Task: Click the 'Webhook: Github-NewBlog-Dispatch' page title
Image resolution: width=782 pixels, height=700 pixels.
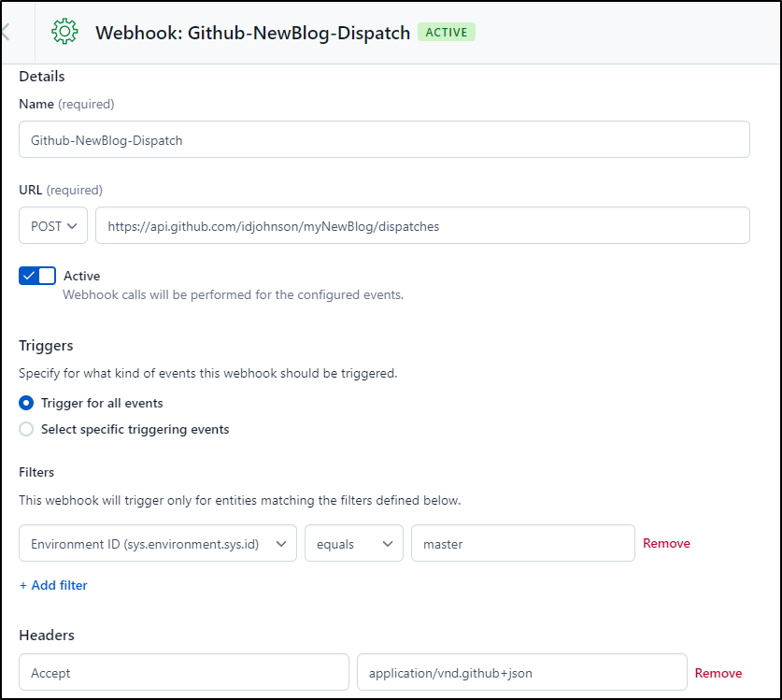Action: (x=253, y=33)
